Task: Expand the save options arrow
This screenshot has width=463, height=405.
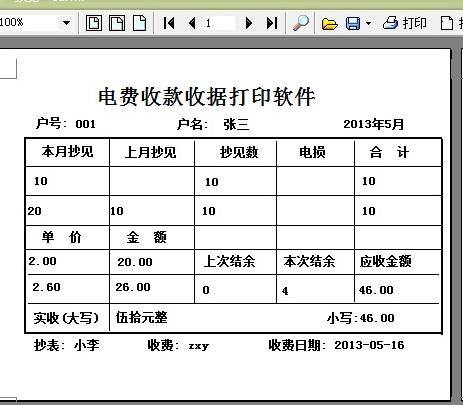Action: [x=368, y=23]
